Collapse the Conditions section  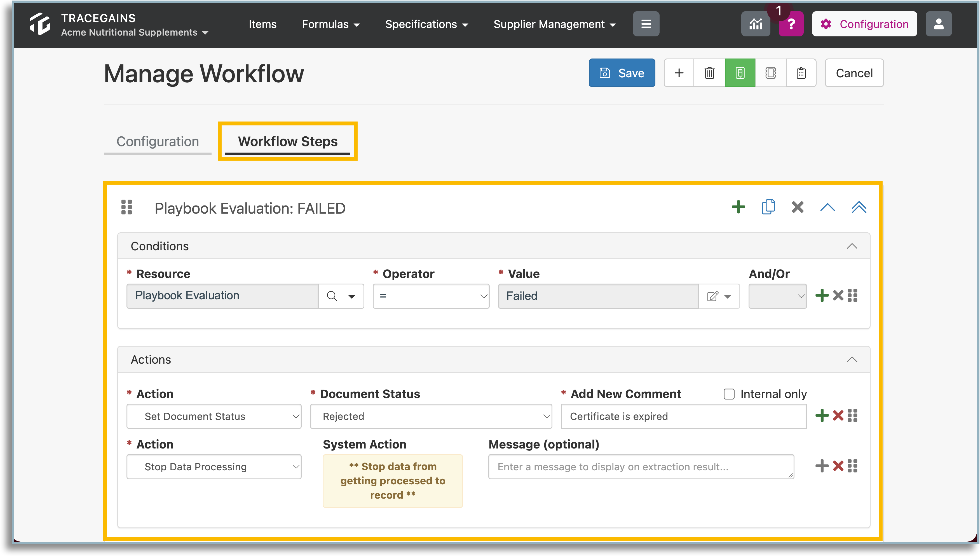[x=852, y=246]
